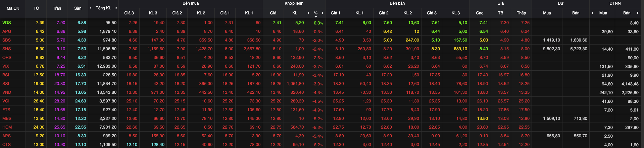This screenshot has height=148, width=644.
Task: Click the TB average price header
Action: [500, 13]
